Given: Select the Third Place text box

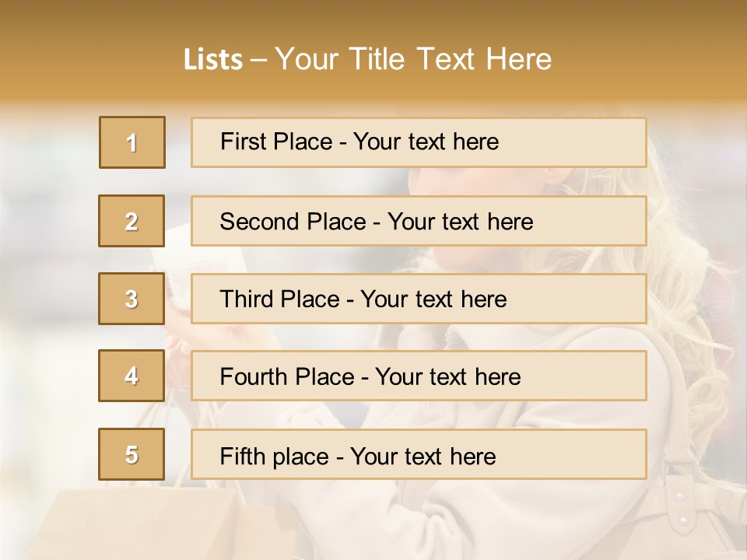Looking at the screenshot, I should click(419, 299).
